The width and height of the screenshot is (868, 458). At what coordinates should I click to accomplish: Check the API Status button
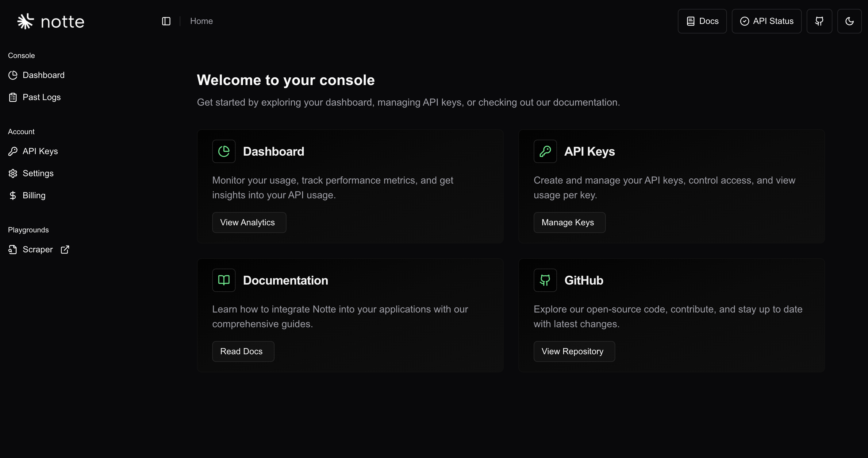(766, 21)
